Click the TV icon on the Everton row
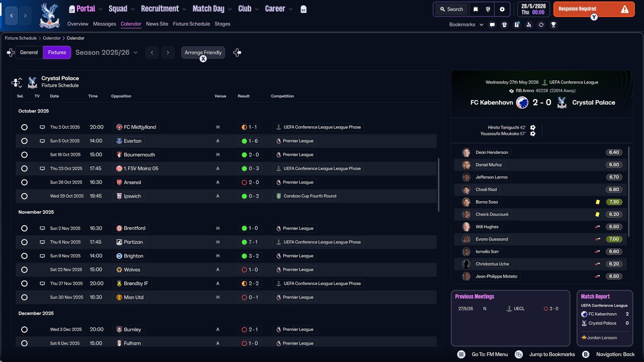644x362 pixels. point(42,141)
